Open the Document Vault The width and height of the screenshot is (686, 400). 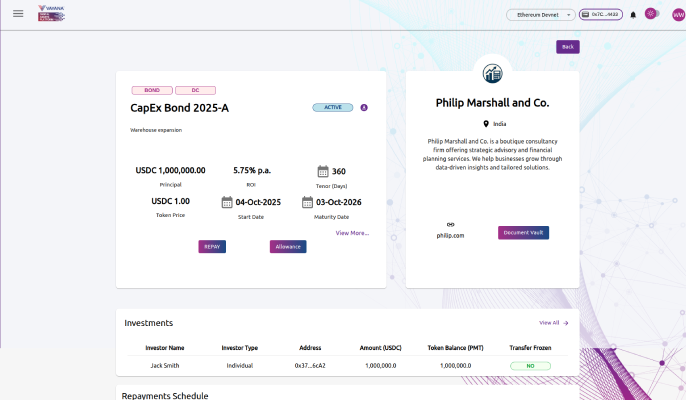(x=523, y=233)
